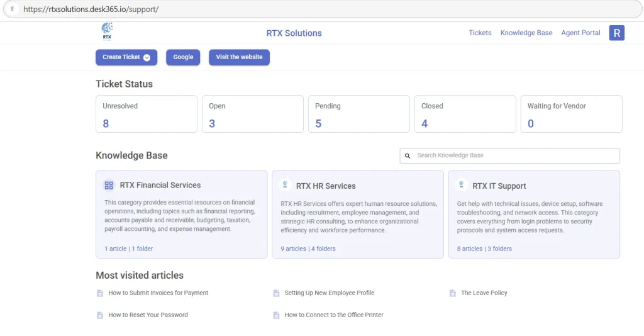
Task: Click the RTX Financial Services grid icon
Action: (x=108, y=185)
